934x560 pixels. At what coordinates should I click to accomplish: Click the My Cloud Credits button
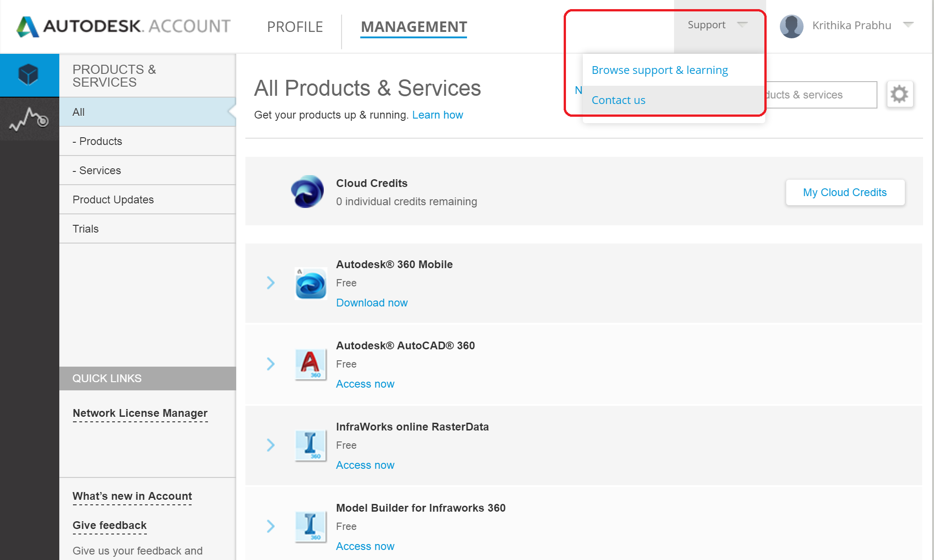pos(845,192)
